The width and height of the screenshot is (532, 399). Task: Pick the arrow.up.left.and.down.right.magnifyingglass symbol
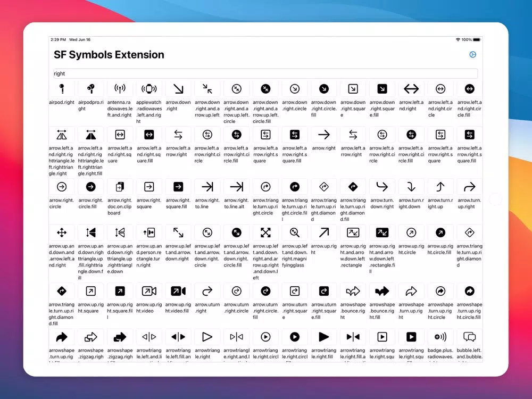pyautogui.click(x=295, y=233)
